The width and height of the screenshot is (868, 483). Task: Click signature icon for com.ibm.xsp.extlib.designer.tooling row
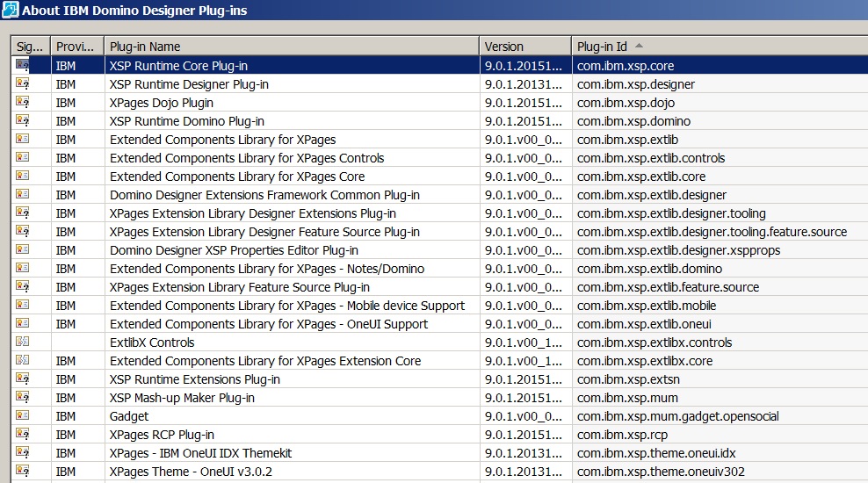pyautogui.click(x=22, y=213)
